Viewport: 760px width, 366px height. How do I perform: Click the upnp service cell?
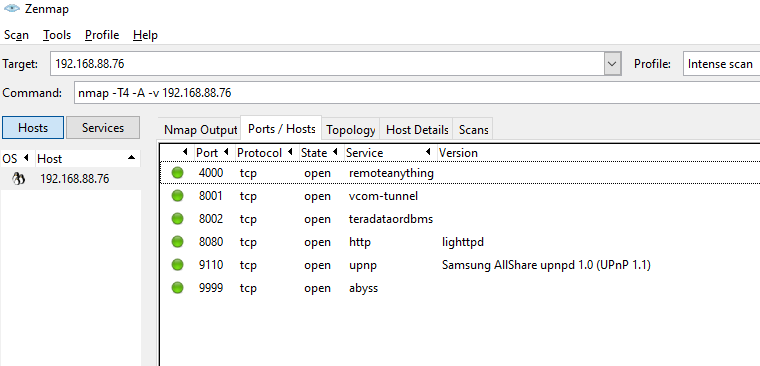tap(363, 266)
